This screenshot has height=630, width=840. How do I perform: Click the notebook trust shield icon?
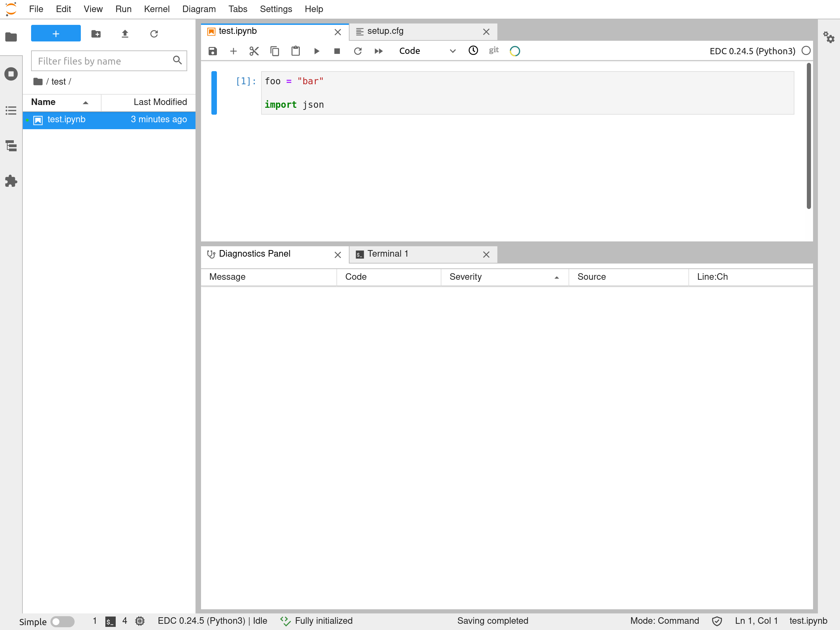point(717,621)
